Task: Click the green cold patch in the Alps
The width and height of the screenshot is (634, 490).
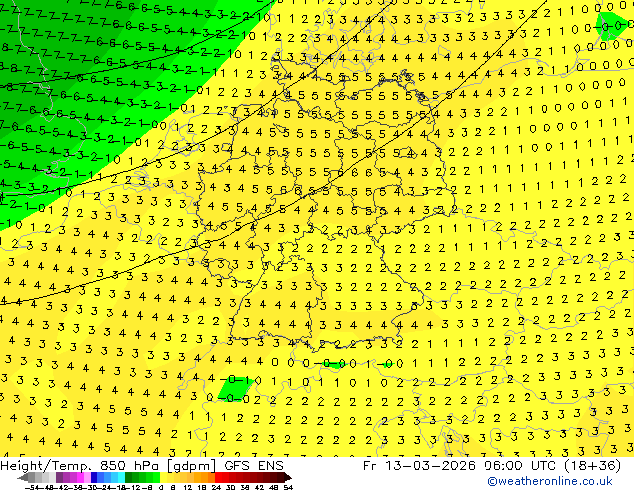Action: pos(236,388)
